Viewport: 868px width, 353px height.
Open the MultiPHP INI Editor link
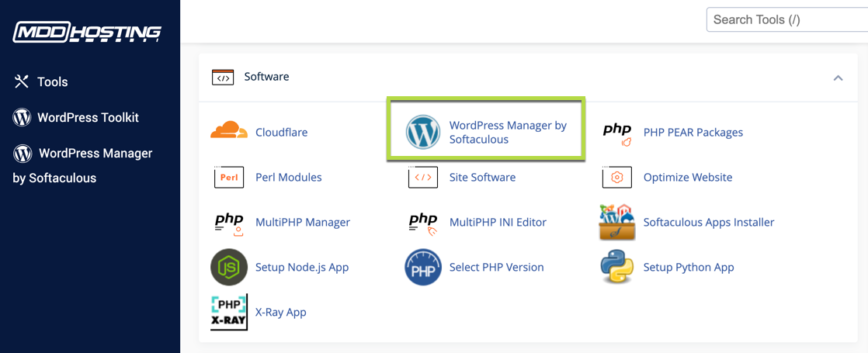click(498, 223)
